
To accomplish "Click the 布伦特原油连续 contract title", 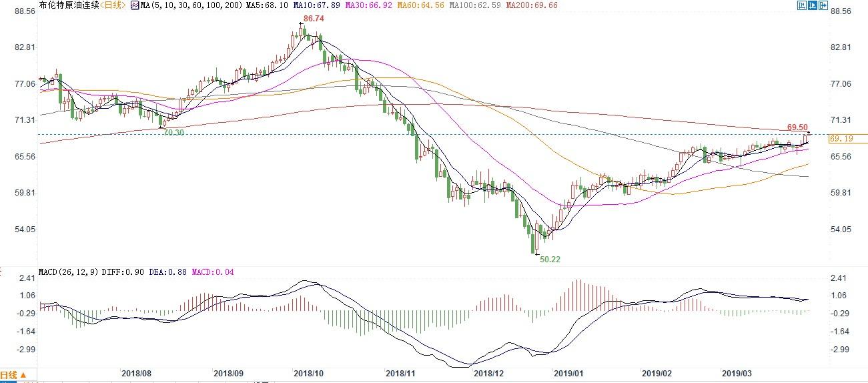I will tap(70, 5).
